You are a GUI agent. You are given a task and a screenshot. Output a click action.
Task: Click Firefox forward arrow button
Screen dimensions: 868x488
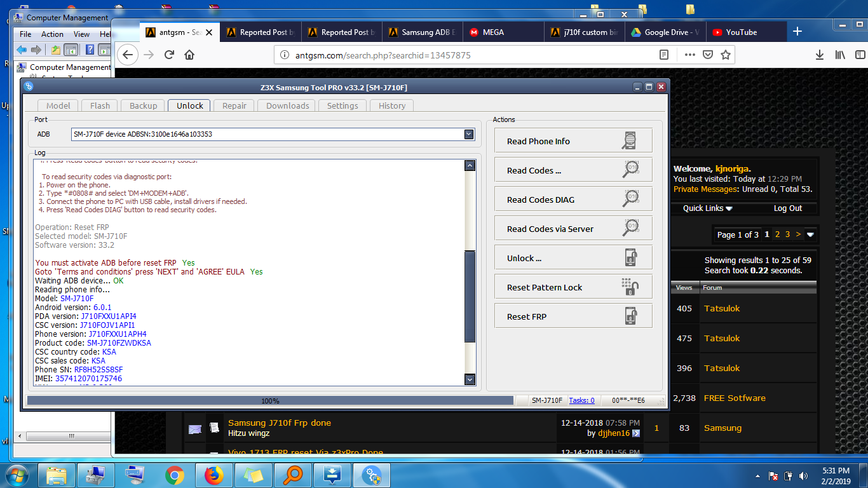[x=149, y=55]
